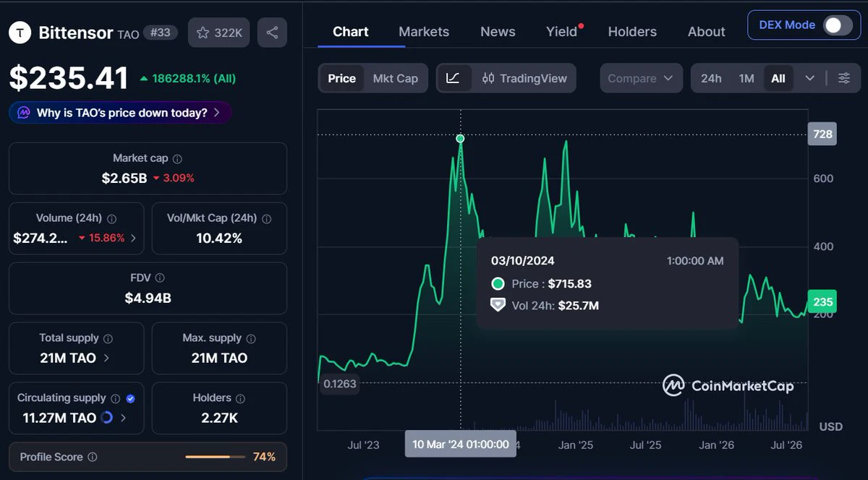Open the Chart tab
The height and width of the screenshot is (480, 868).
351,32
